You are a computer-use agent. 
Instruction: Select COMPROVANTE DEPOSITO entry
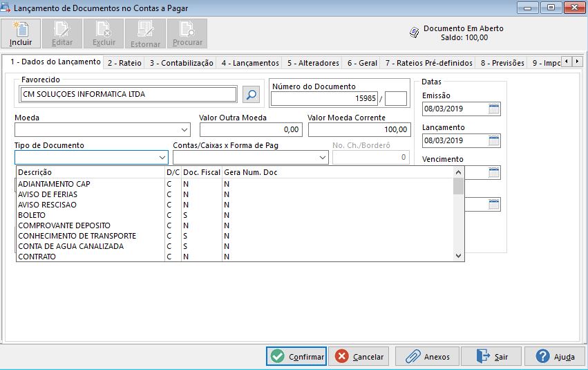tap(235, 225)
